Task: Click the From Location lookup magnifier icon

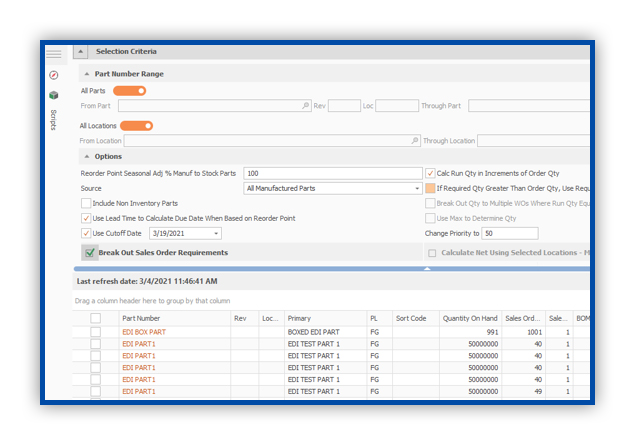Action: [x=415, y=141]
